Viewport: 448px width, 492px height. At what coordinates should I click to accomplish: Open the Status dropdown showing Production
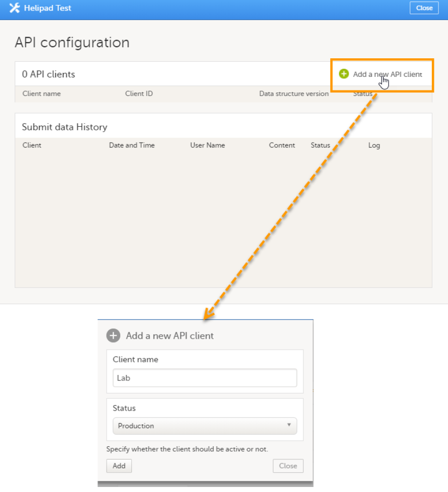pos(204,426)
